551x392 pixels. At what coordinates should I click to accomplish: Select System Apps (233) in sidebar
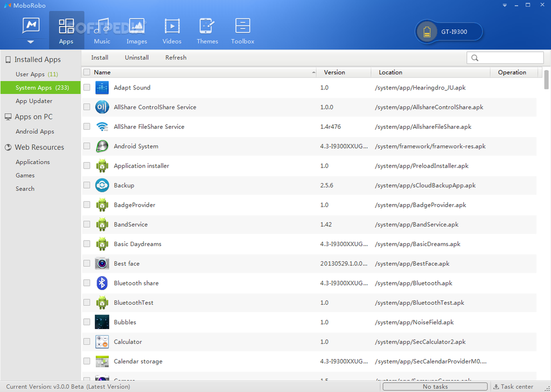click(x=40, y=88)
